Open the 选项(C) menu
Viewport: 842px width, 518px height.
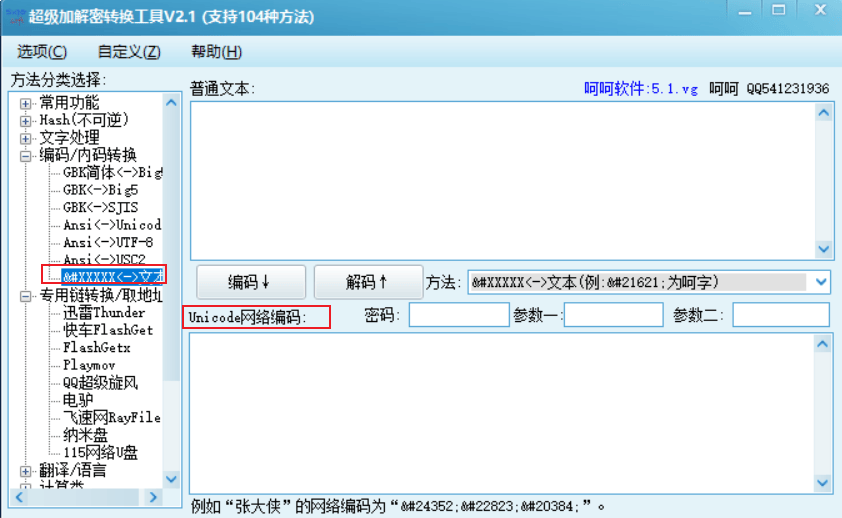pos(42,52)
